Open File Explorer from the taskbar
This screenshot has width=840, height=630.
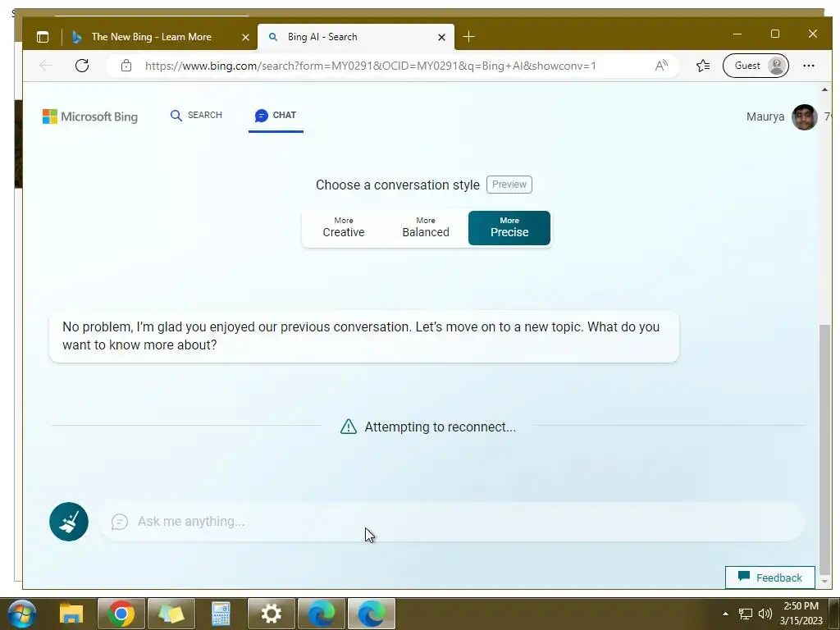[71, 614]
